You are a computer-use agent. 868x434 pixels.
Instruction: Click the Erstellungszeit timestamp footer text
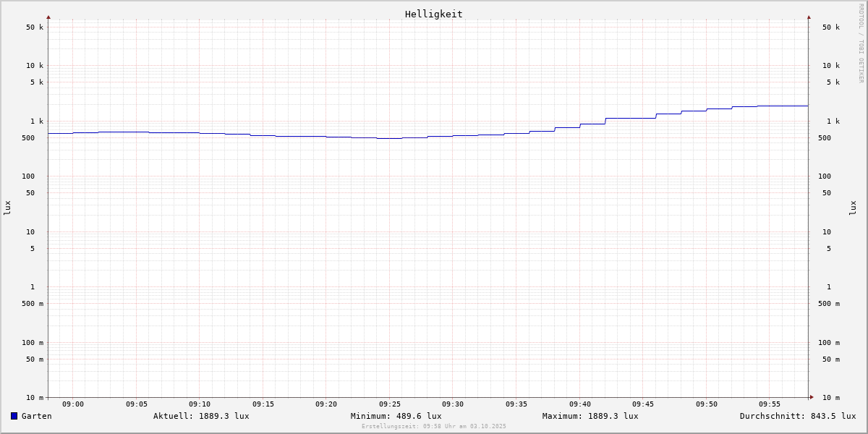tap(434, 427)
